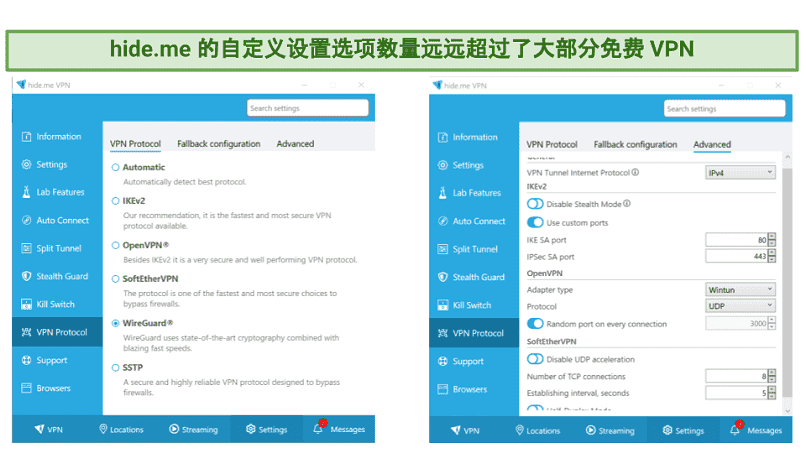Open Browsers icon in left window sidebar

tap(26, 388)
